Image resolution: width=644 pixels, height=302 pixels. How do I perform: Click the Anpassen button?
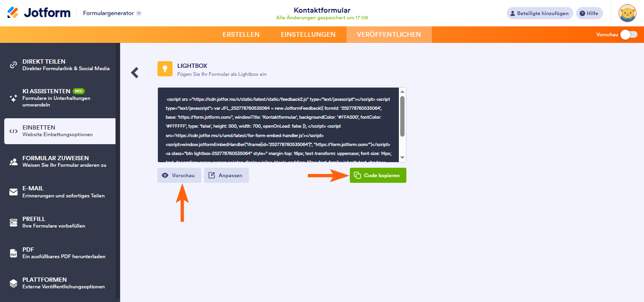(x=226, y=175)
